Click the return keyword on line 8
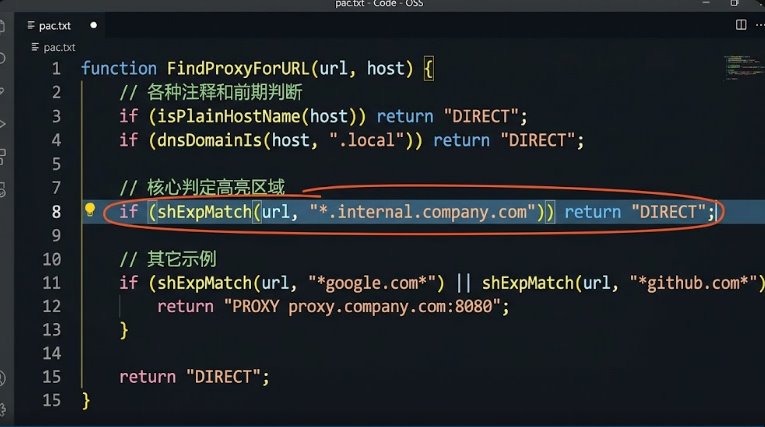Screen dimensions: 765x427 coord(593,212)
